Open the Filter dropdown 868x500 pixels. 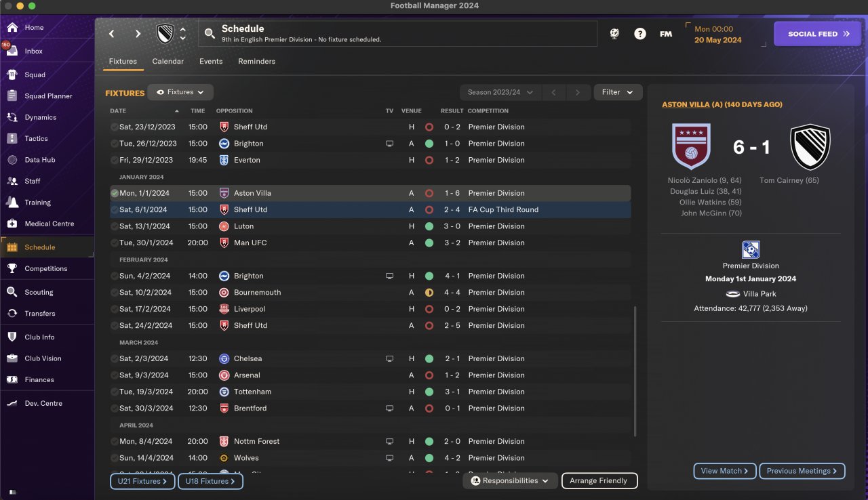point(618,92)
